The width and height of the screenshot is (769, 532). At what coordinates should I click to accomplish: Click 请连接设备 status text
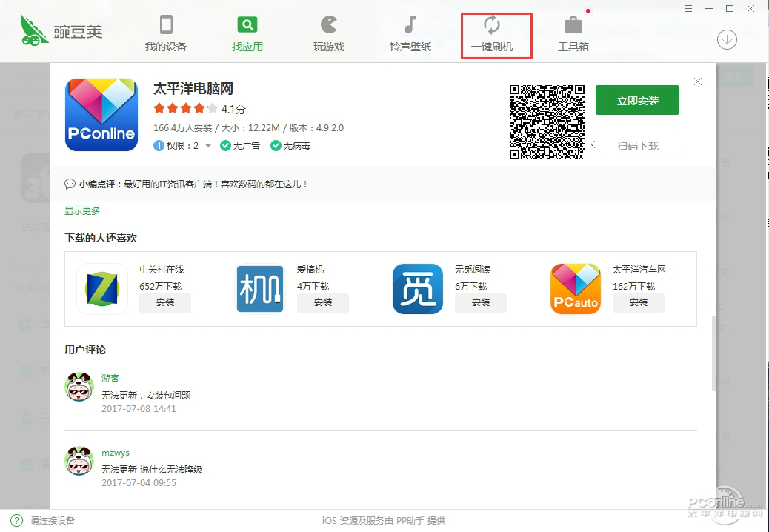(53, 520)
